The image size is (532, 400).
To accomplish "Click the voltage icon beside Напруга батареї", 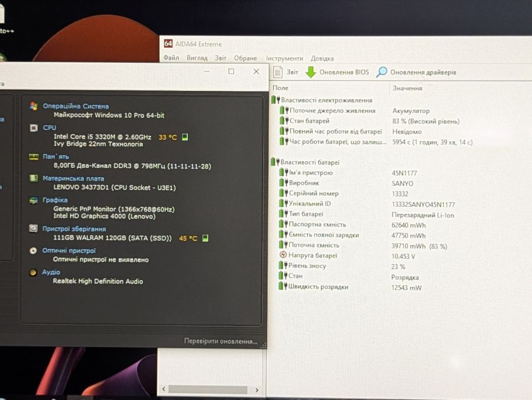I will [283, 255].
